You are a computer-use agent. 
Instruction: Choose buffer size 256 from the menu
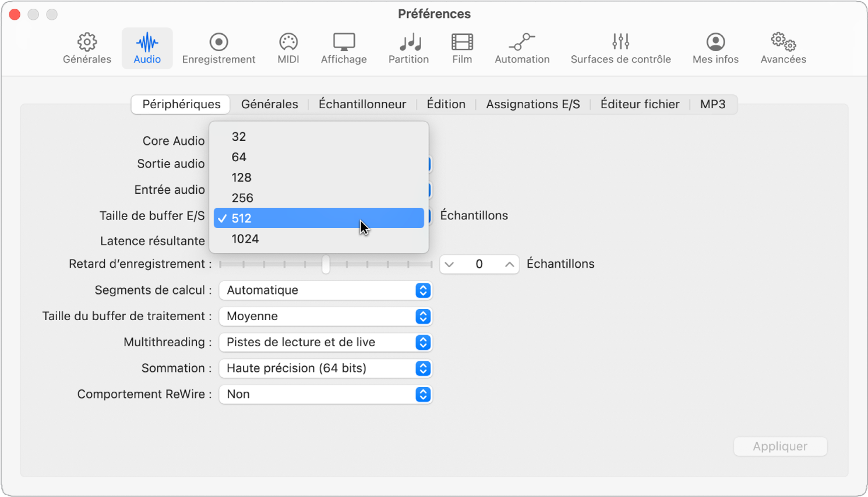319,198
